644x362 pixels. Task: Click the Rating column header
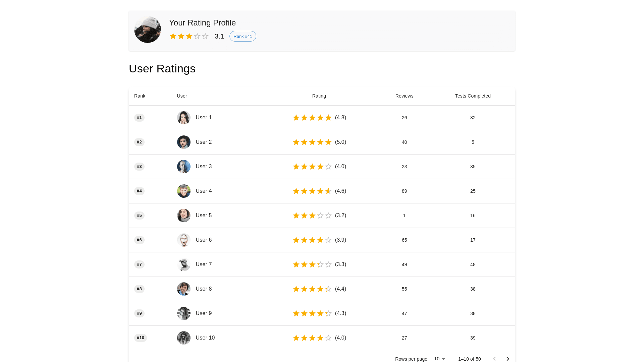pos(319,96)
